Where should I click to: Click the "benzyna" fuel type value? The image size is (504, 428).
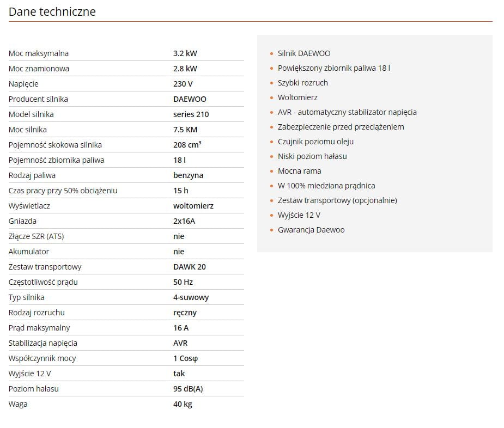pyautogui.click(x=188, y=175)
